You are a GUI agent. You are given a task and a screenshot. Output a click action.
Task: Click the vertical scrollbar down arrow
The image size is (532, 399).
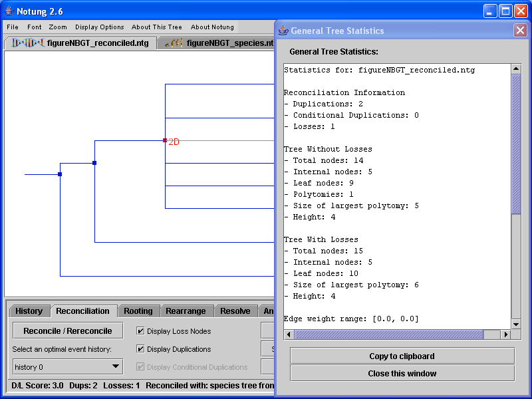[516, 324]
